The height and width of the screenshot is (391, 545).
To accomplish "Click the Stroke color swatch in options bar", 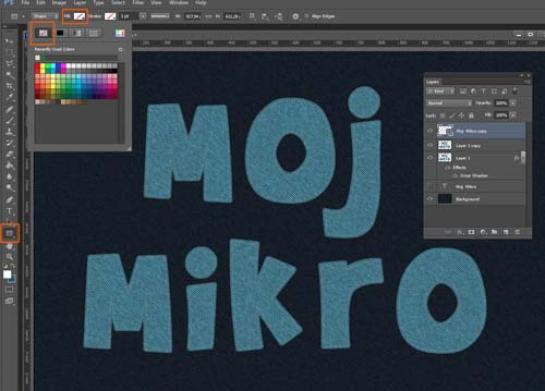I will coord(110,16).
